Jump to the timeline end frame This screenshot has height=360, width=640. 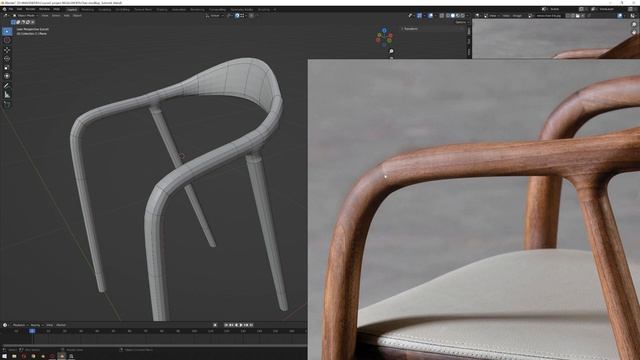point(251,325)
